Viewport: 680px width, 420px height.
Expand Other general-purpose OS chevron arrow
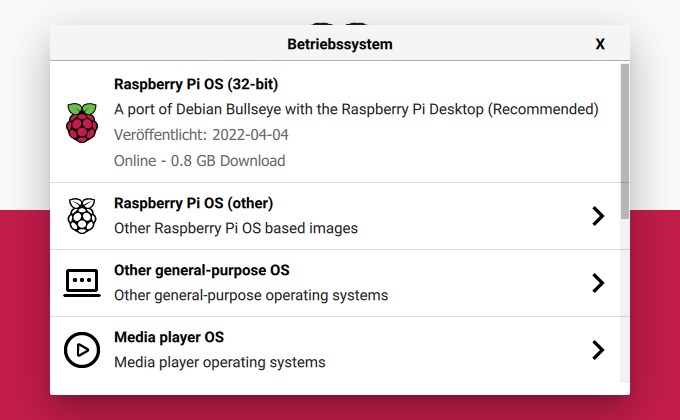[598, 283]
